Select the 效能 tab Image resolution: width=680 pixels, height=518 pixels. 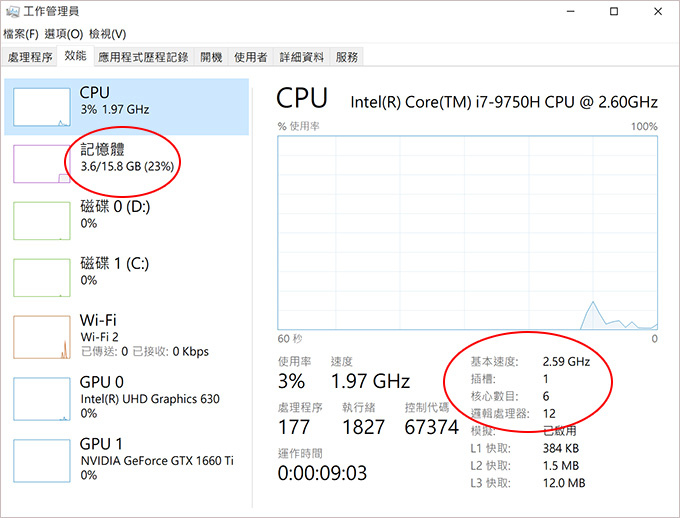tap(75, 56)
